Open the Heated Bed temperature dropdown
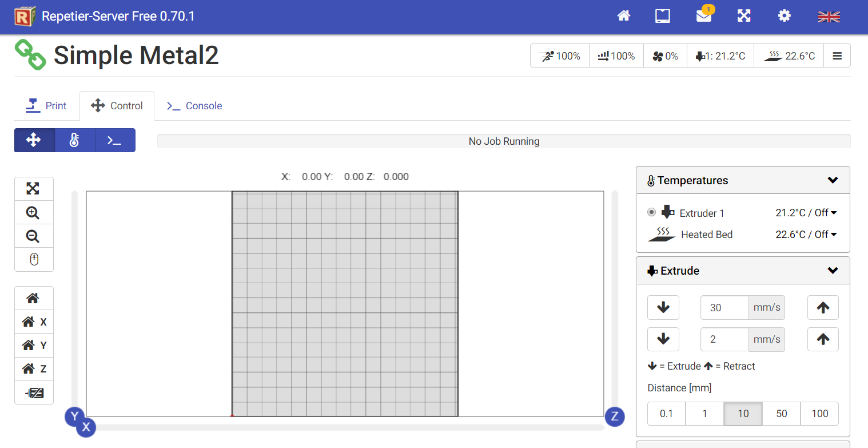The width and height of the screenshot is (868, 448). [806, 235]
